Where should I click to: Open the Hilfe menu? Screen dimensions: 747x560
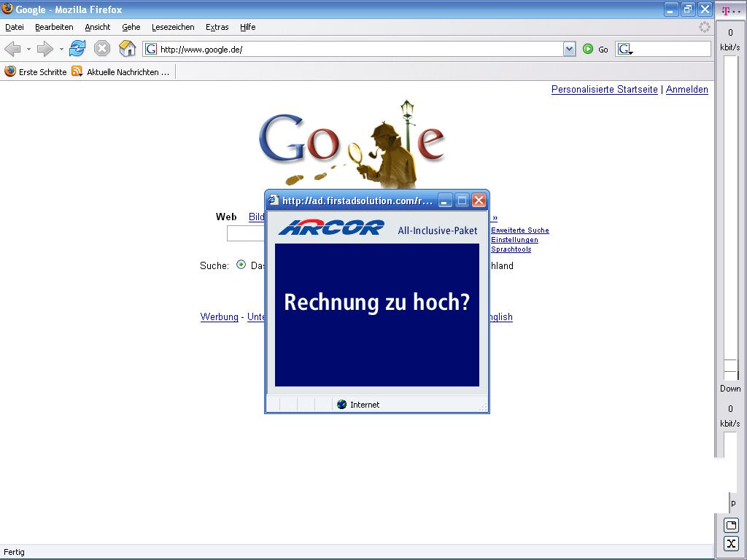pos(248,27)
